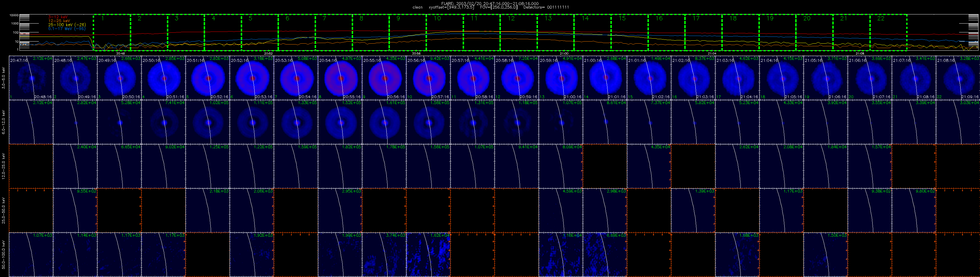The width and height of the screenshot is (980, 277).
Task: Select interval box 16 on the light curve
Action: click(x=667, y=32)
